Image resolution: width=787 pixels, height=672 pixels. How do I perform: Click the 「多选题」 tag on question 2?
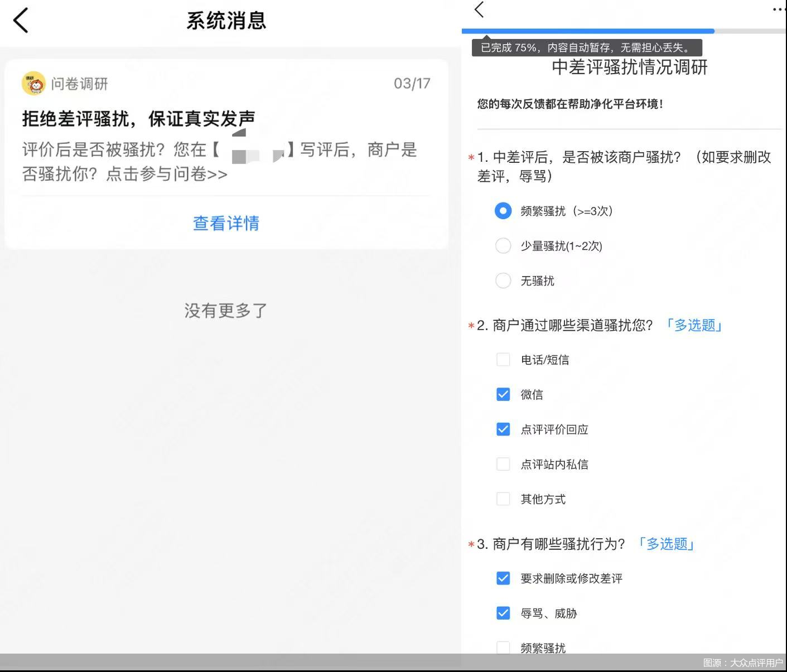[694, 325]
